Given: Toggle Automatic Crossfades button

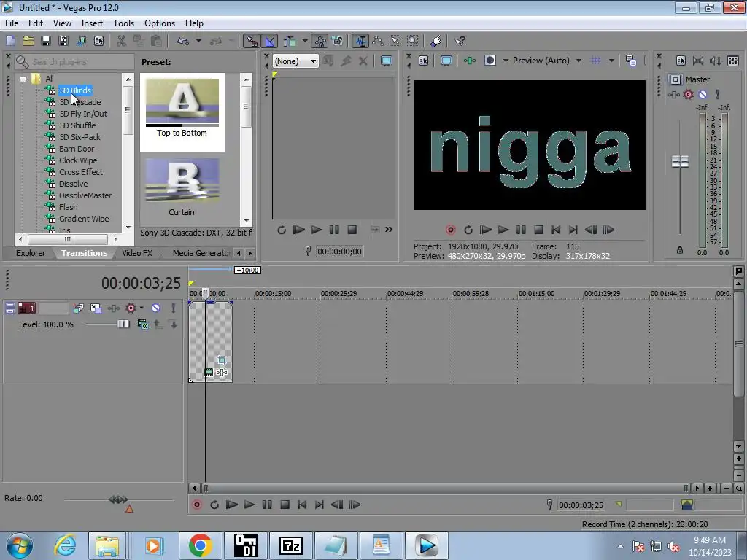Looking at the screenshot, I should [269, 41].
